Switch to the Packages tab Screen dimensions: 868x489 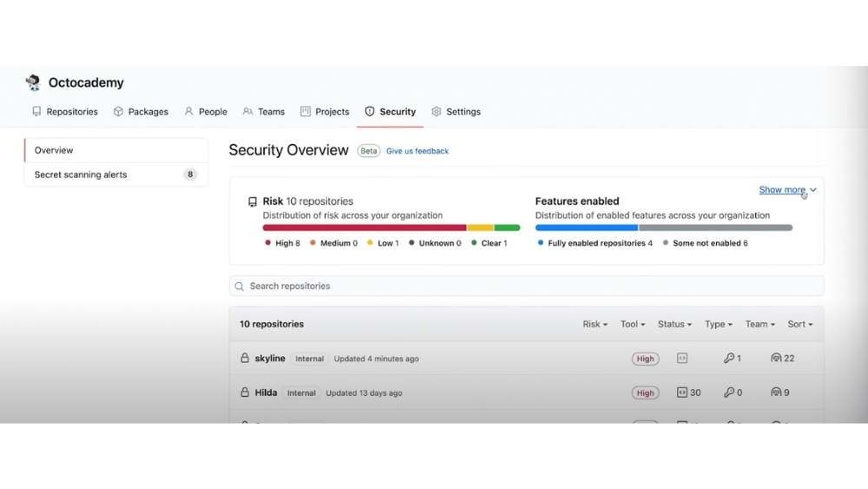pos(141,111)
